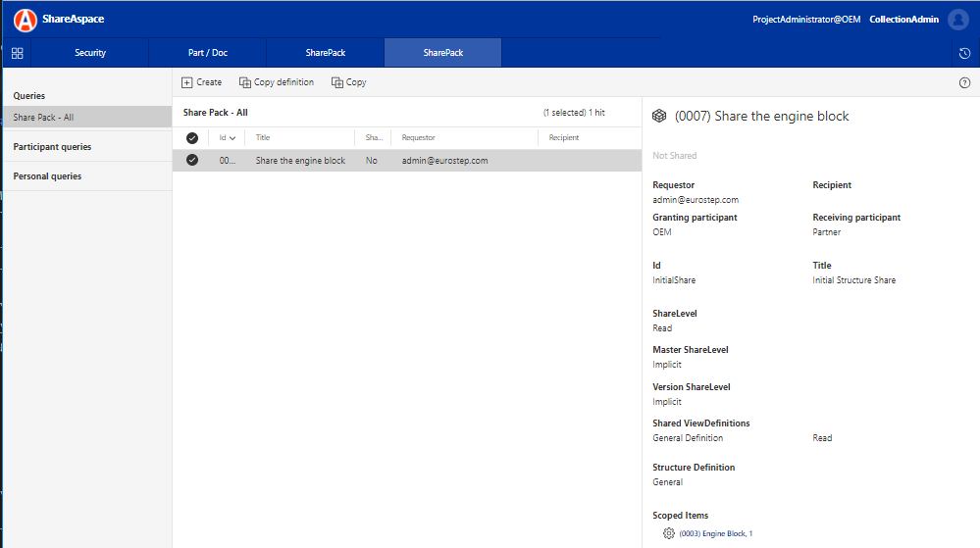Click the Create plus icon

tap(186, 82)
